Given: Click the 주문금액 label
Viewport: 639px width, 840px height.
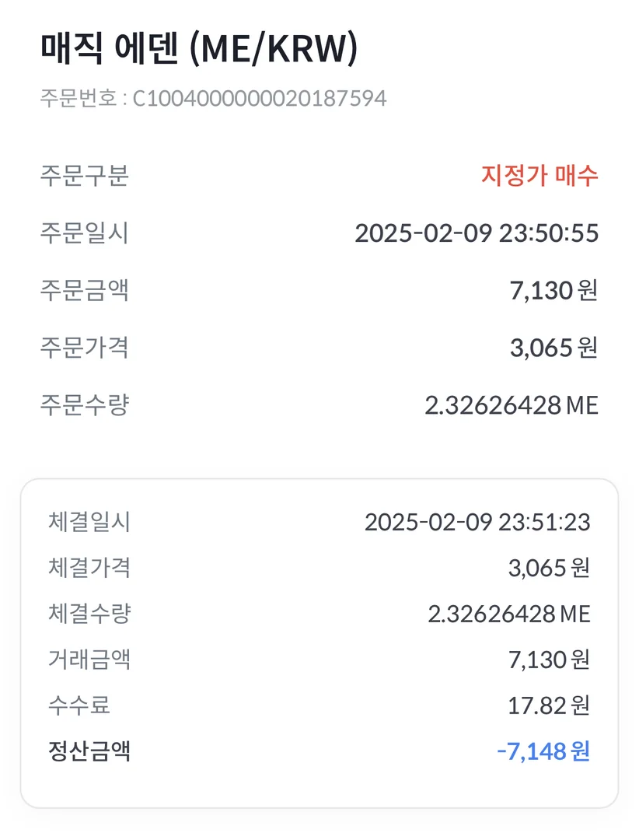Looking at the screenshot, I should [x=84, y=290].
